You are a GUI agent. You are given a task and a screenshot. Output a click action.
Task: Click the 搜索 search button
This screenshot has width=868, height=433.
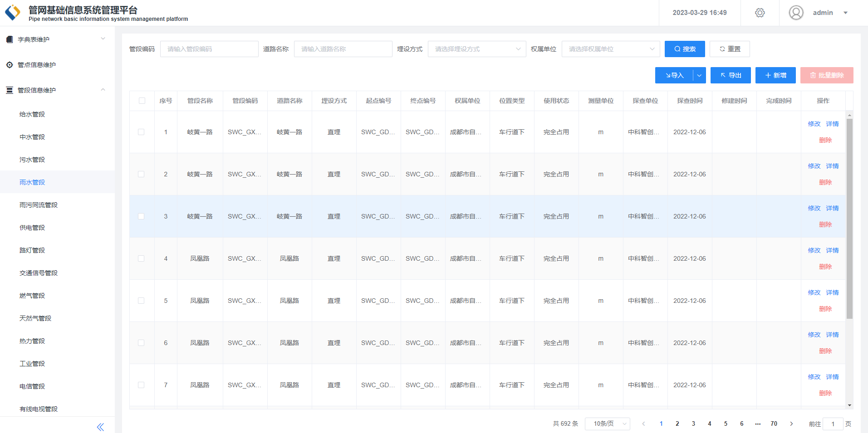pos(684,49)
